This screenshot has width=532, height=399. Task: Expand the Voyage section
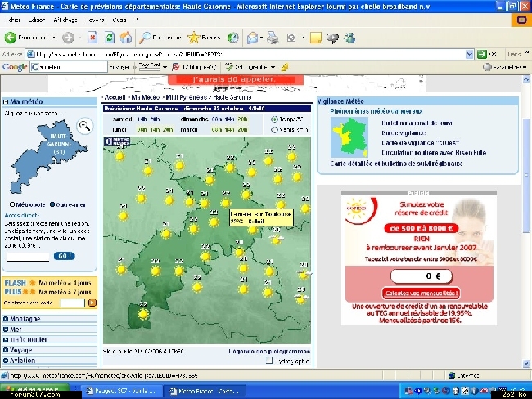(50, 350)
